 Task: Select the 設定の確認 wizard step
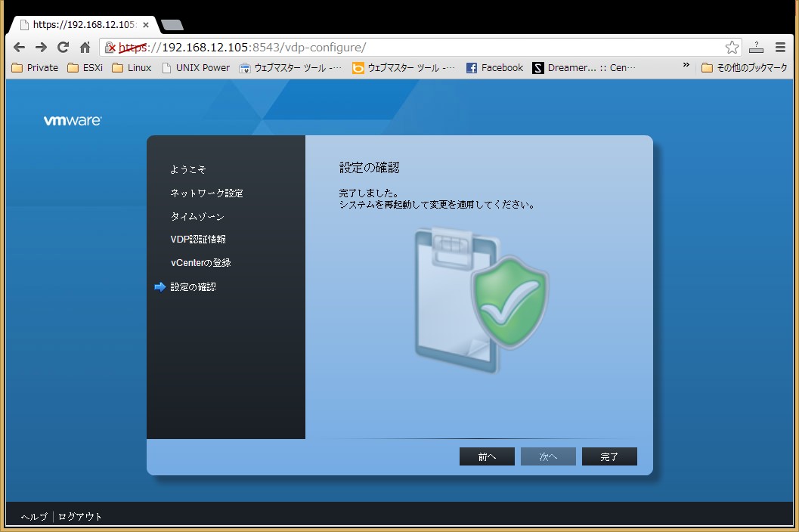(193, 287)
